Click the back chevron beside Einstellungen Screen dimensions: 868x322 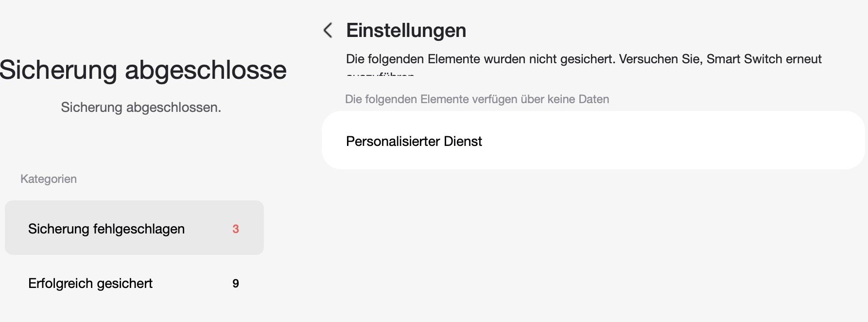(328, 30)
